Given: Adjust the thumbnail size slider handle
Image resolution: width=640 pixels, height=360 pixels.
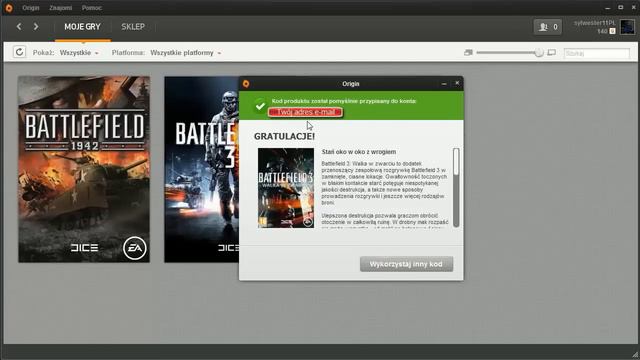Looking at the screenshot, I should [x=539, y=52].
